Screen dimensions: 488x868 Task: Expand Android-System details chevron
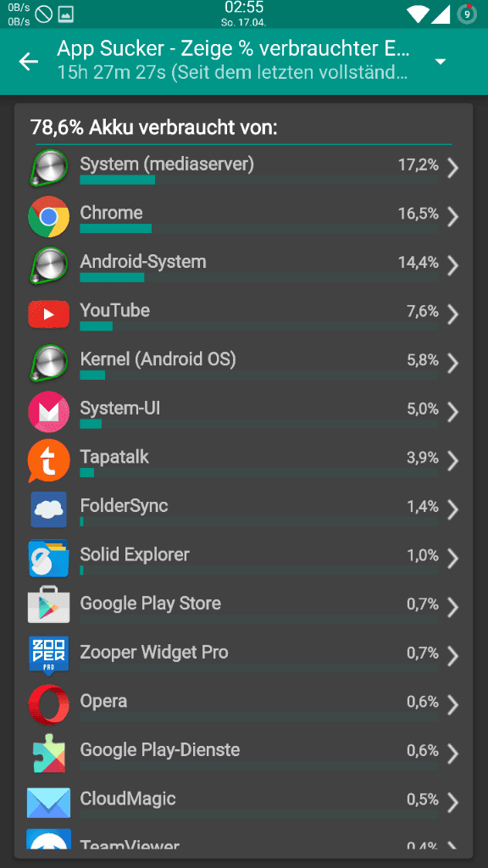click(452, 265)
